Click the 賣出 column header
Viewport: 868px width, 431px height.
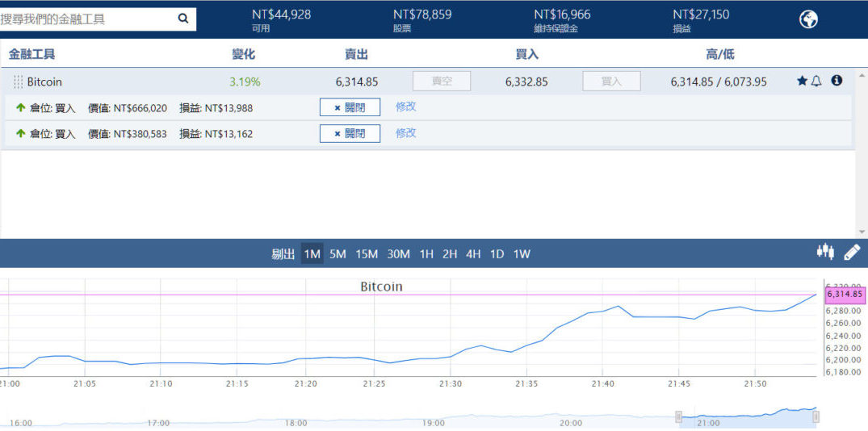coord(356,54)
